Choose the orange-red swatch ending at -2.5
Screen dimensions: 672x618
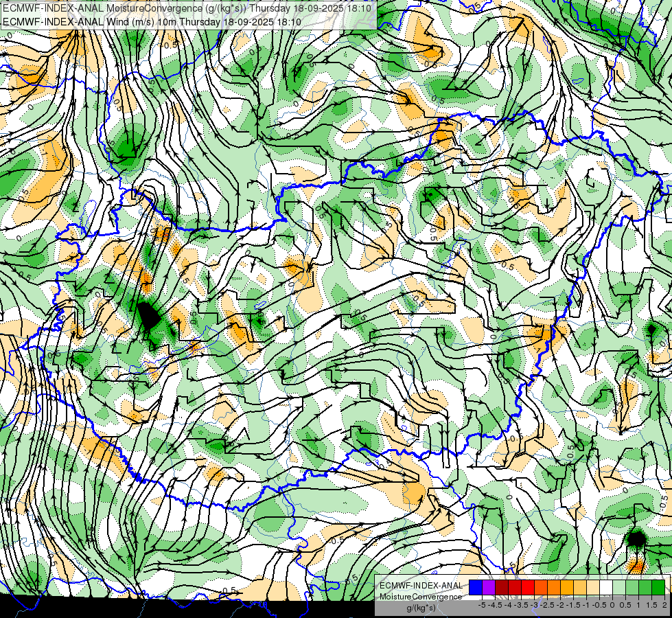(541, 587)
